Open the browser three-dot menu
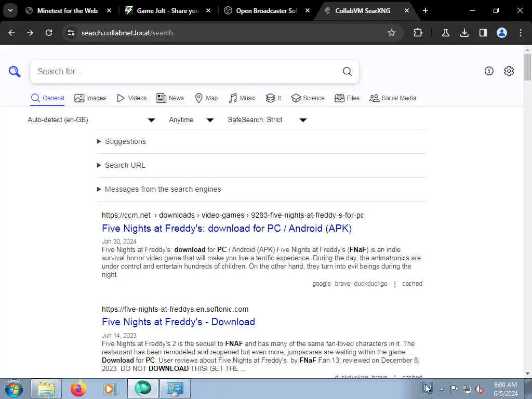 click(x=521, y=33)
